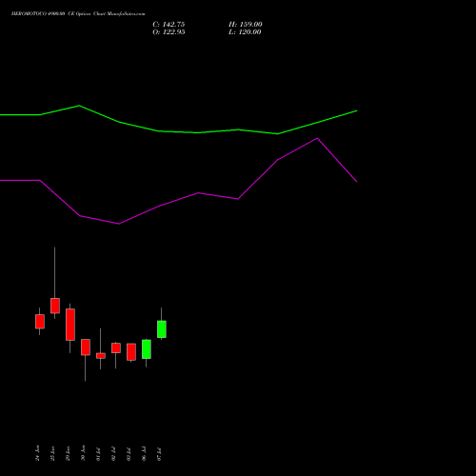Image resolution: width=476 pixels, height=476 pixels.
Task: Click the 25 Jun date axis label
Action: (x=53, y=453)
